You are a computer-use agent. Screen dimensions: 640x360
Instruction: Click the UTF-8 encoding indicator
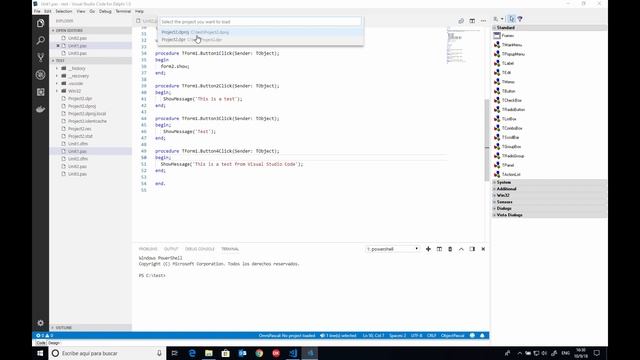click(416, 336)
